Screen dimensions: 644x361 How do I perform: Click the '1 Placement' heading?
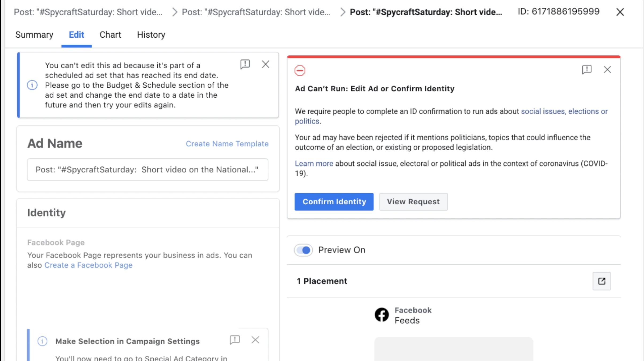pyautogui.click(x=322, y=281)
